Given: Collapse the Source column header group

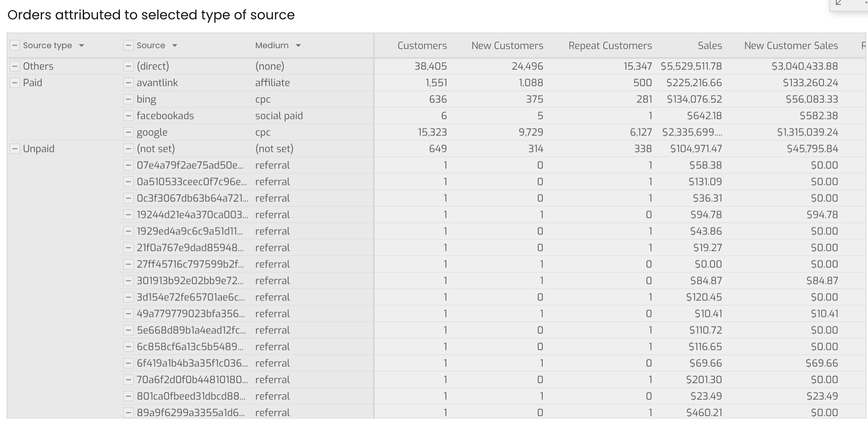Looking at the screenshot, I should [128, 45].
